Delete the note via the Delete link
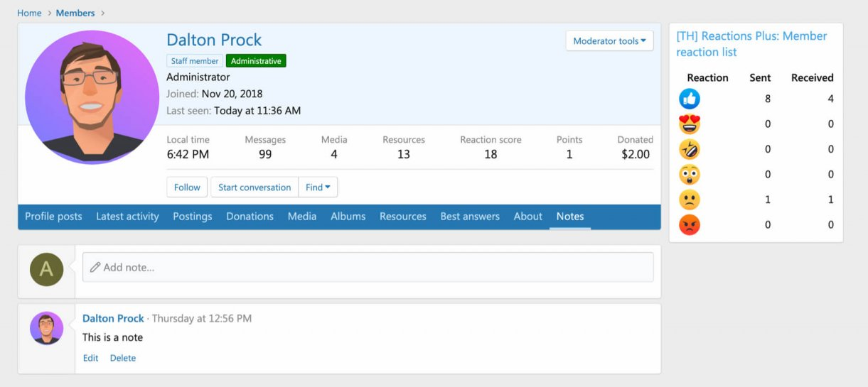 tap(122, 358)
